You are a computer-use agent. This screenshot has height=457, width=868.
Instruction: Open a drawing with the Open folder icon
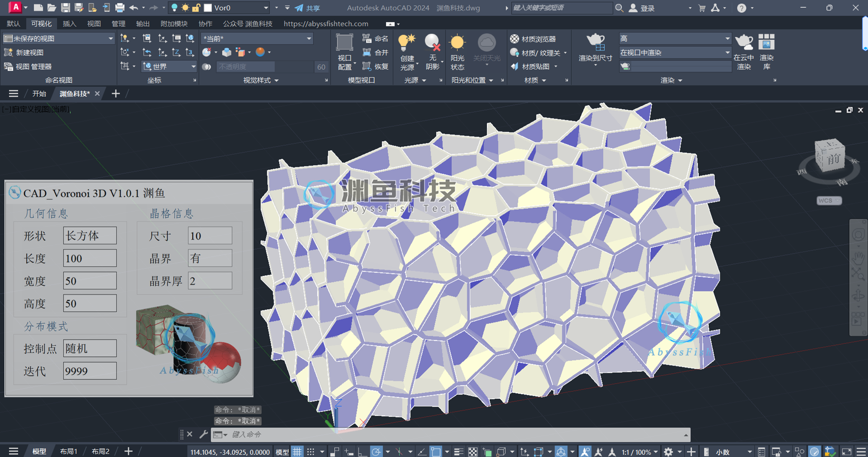pyautogui.click(x=52, y=7)
